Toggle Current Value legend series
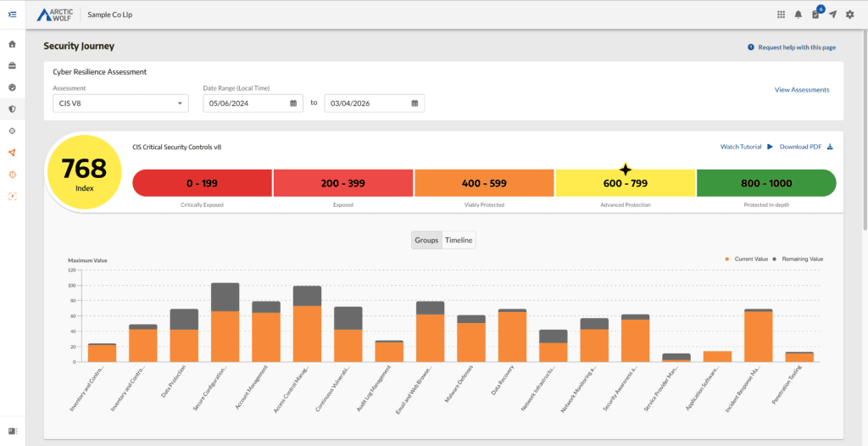 click(747, 259)
